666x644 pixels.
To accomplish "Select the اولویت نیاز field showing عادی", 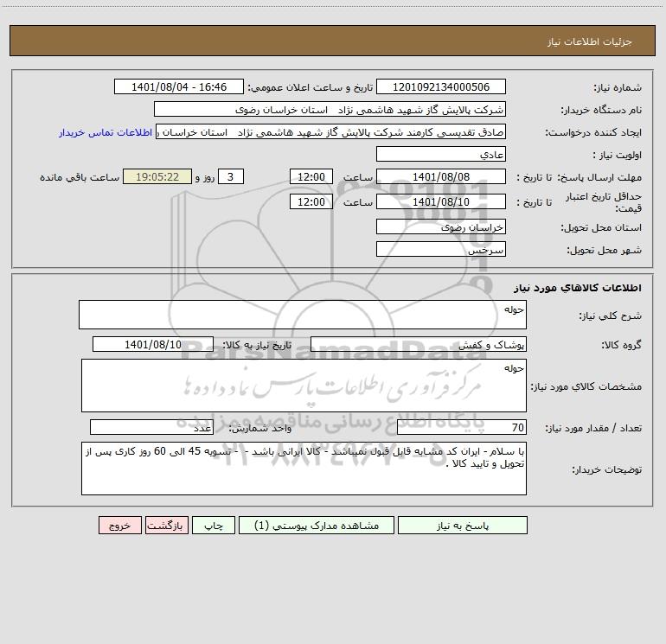I will [441, 154].
